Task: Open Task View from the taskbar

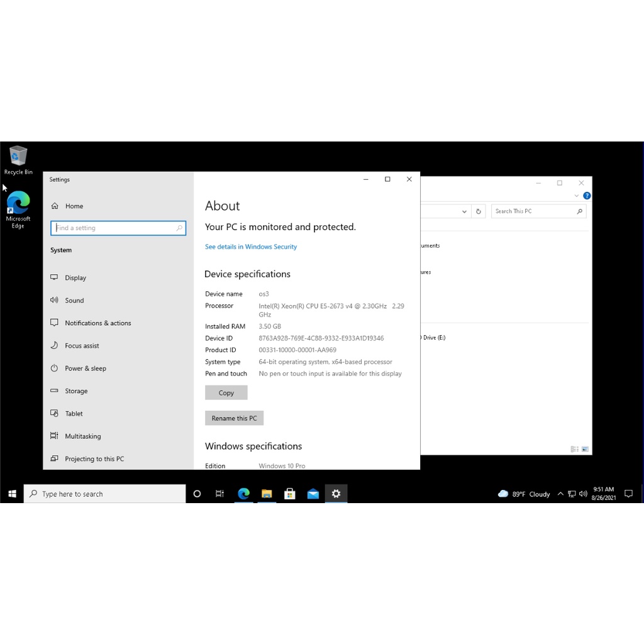Action: click(219, 494)
